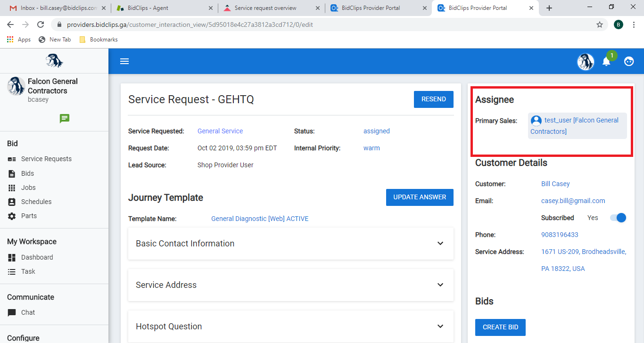Click the assigned status link
This screenshot has height=343, width=644.
coord(376,131)
